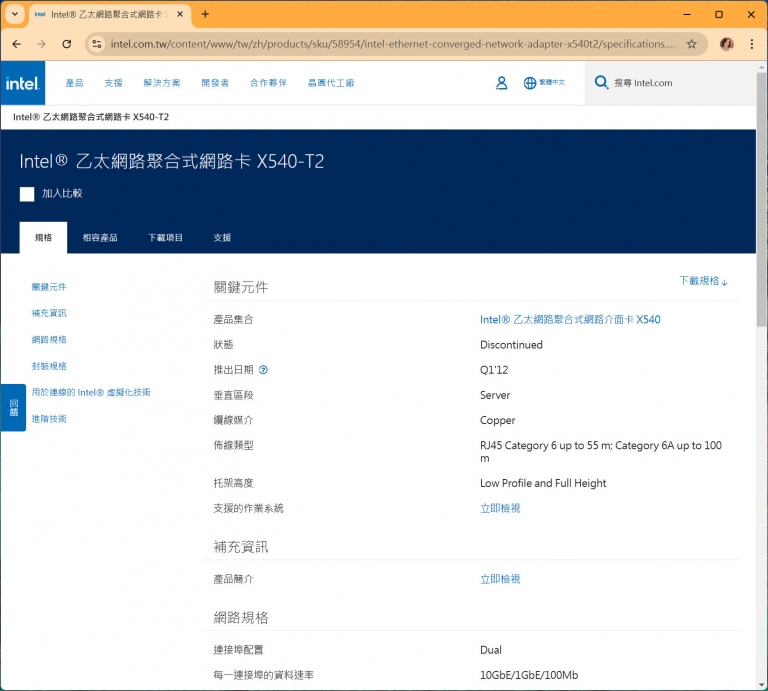Switch to the 下載項目 tab
This screenshot has height=691, width=768.
point(166,238)
